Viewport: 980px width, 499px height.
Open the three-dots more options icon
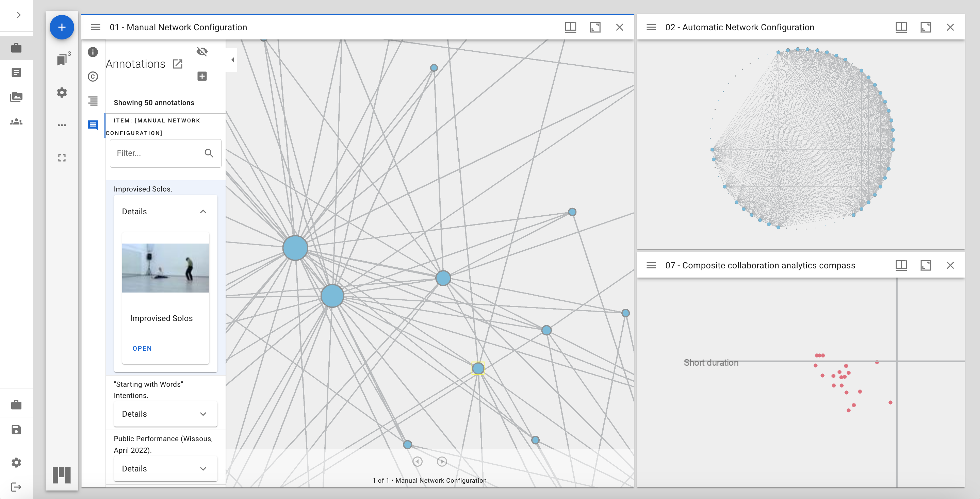(x=62, y=125)
